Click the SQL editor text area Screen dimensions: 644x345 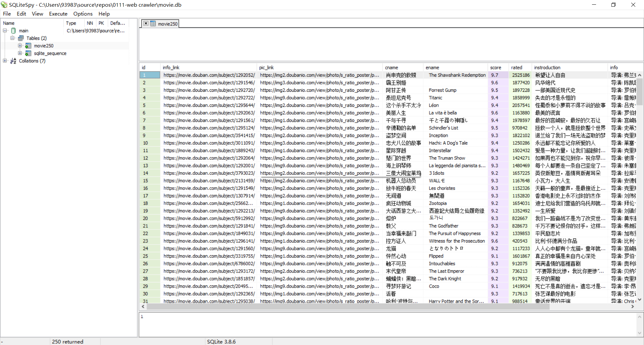(391, 45)
